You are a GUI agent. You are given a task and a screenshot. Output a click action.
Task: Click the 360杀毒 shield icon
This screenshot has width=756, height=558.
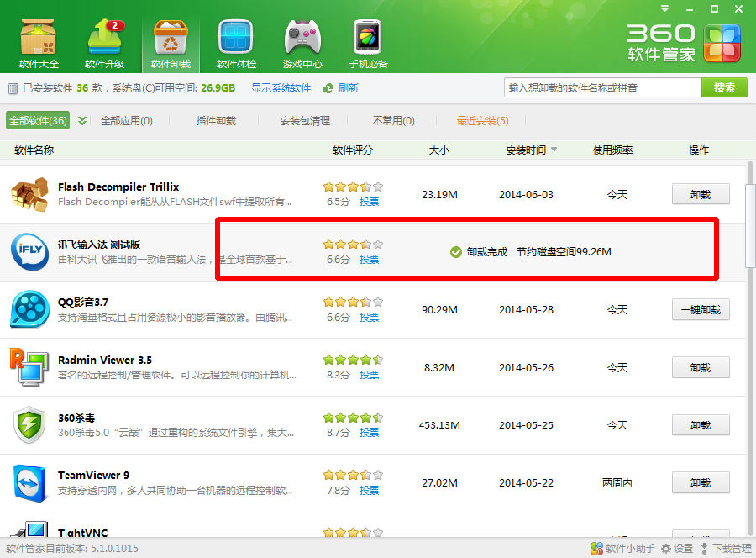coord(29,425)
